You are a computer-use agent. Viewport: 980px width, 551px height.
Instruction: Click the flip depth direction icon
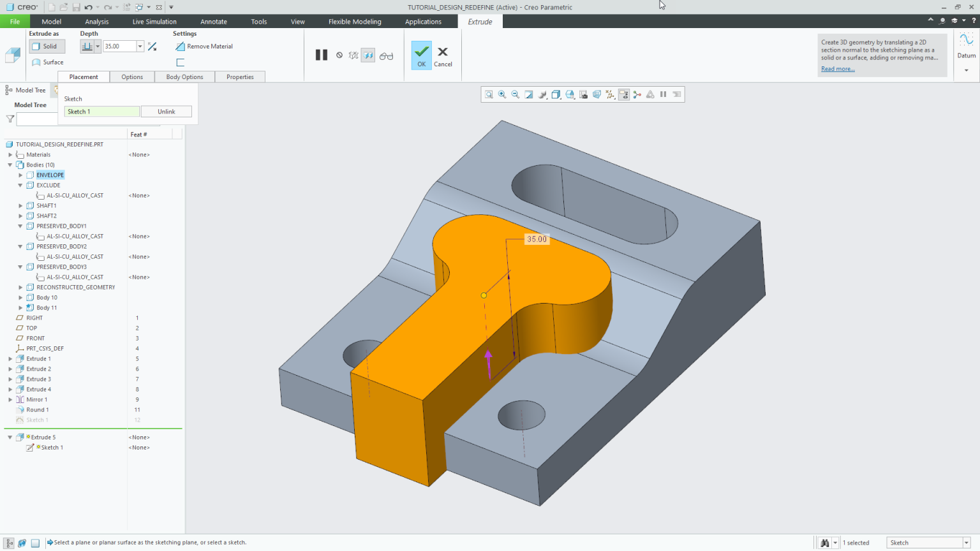point(152,46)
